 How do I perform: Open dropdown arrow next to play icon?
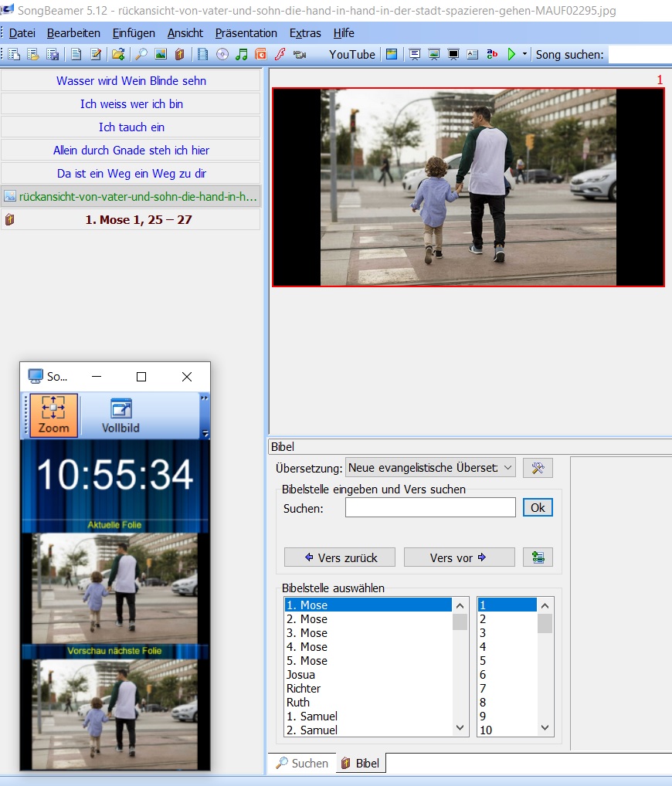[524, 54]
